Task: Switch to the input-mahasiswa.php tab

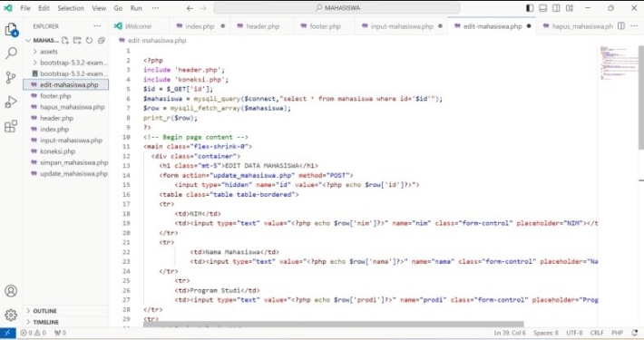Action: 402,26
